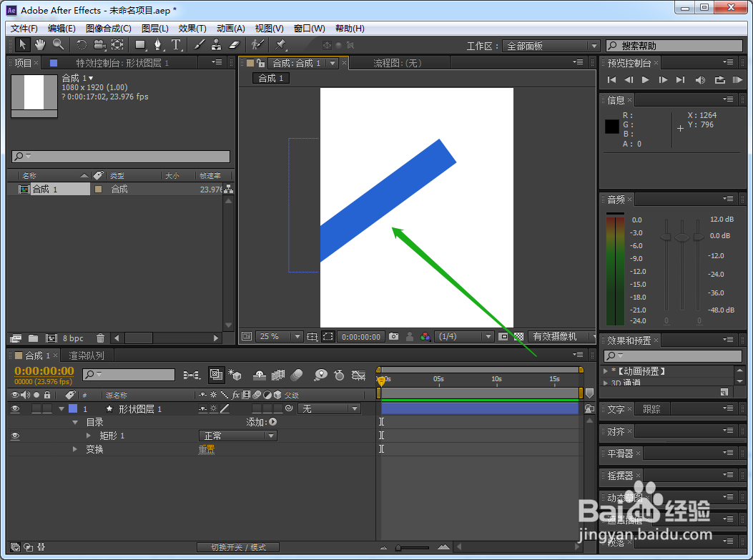Collapse the 目录 contents group
Screen dimensions: 753x560
click(75, 422)
